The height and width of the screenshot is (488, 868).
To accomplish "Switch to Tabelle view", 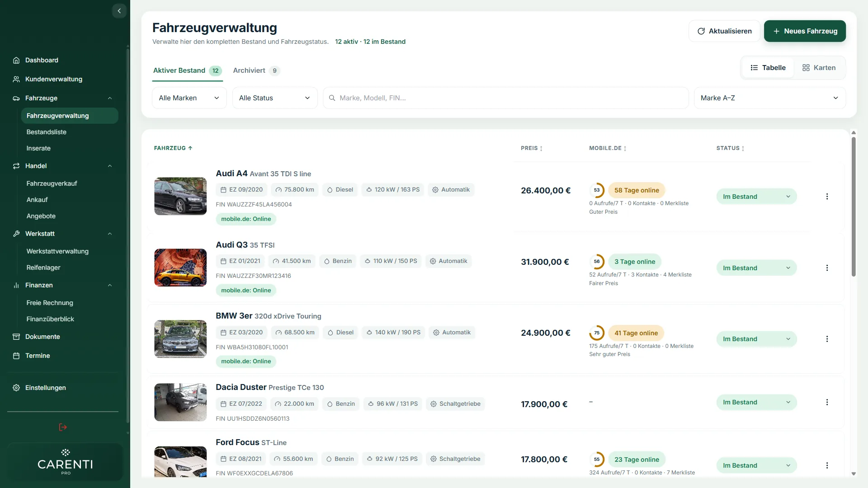I will pyautogui.click(x=768, y=68).
